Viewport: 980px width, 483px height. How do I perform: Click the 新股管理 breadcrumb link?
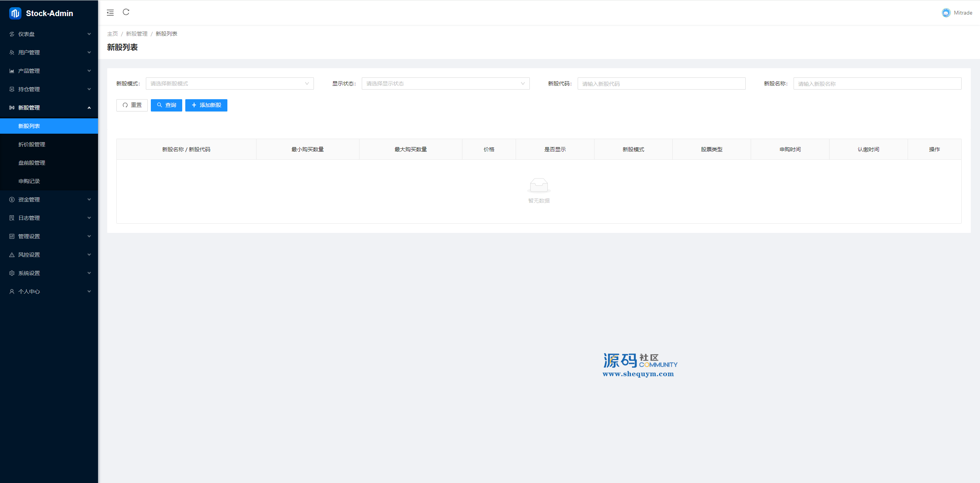pos(137,34)
